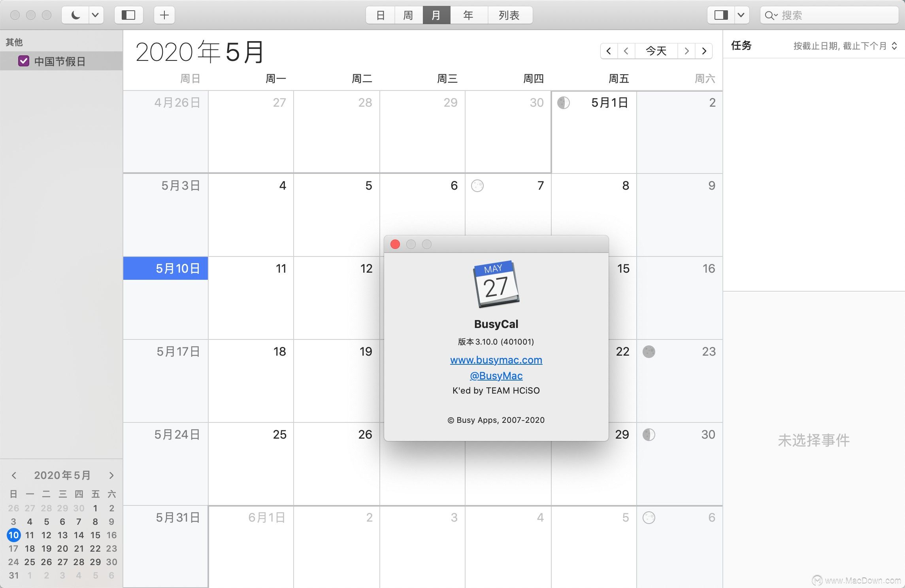The width and height of the screenshot is (905, 588).
Task: Previous month arrow in mini calendar
Action: tap(14, 475)
